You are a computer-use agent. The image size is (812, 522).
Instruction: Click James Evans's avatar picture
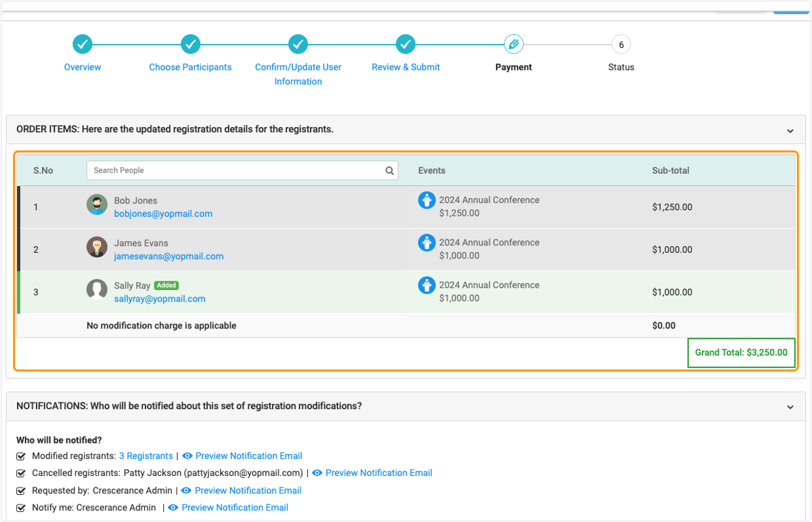click(97, 247)
